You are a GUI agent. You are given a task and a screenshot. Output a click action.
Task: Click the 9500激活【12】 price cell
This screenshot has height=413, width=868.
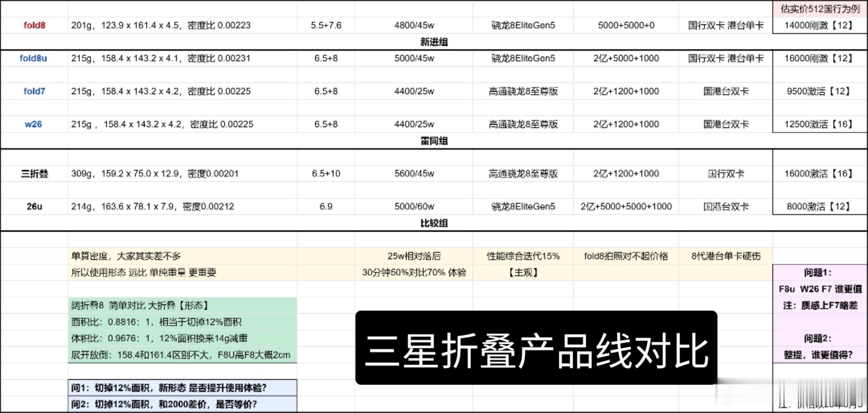pyautogui.click(x=820, y=91)
